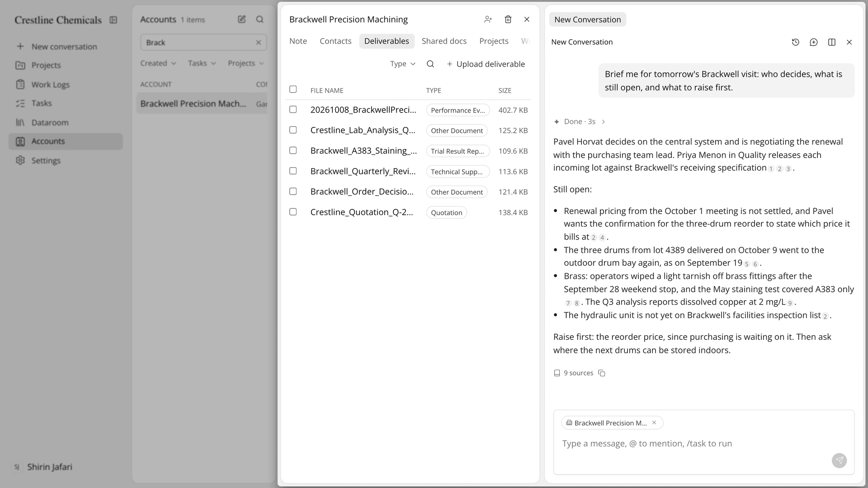Expand the Created filter dropdown

158,63
